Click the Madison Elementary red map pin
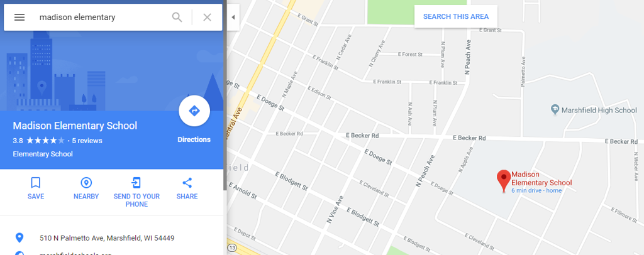The height and width of the screenshot is (255, 644). 504,181
